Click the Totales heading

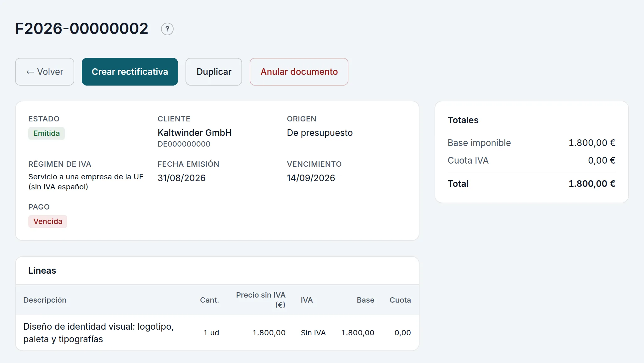(x=463, y=120)
